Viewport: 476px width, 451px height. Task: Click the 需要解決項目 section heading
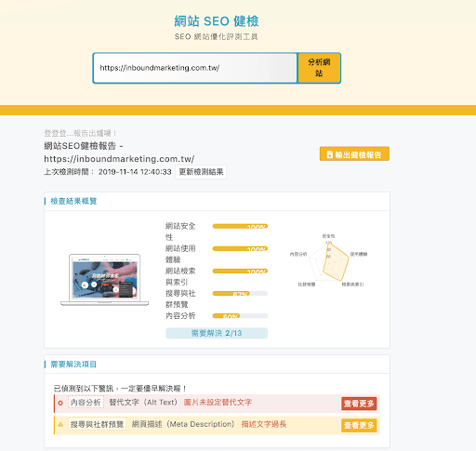coord(73,365)
